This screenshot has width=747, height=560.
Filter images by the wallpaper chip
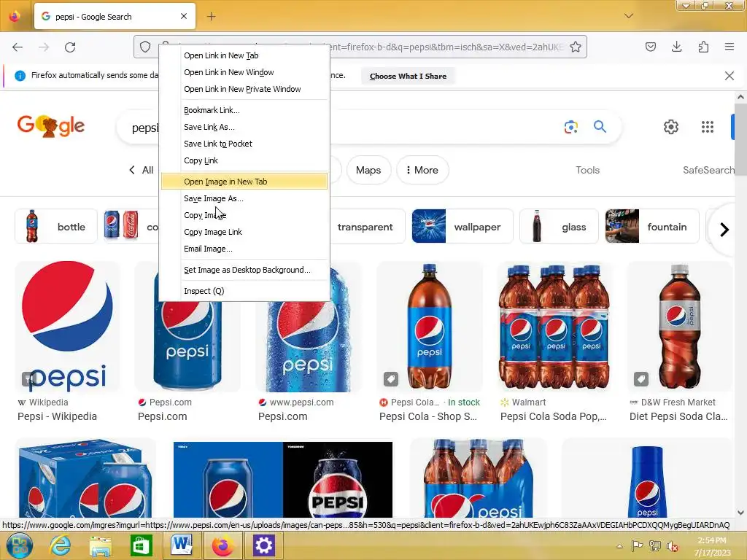point(462,226)
